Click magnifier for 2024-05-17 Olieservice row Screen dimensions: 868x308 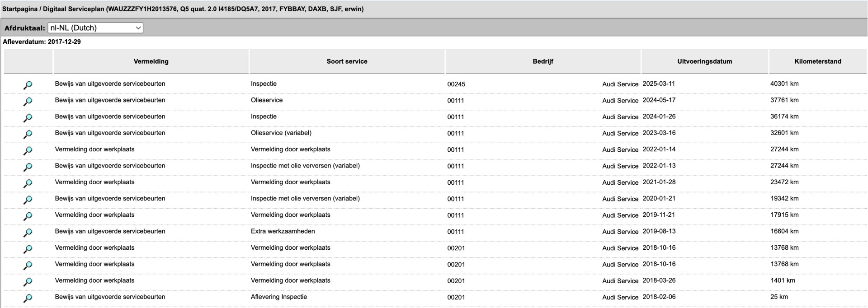(28, 102)
